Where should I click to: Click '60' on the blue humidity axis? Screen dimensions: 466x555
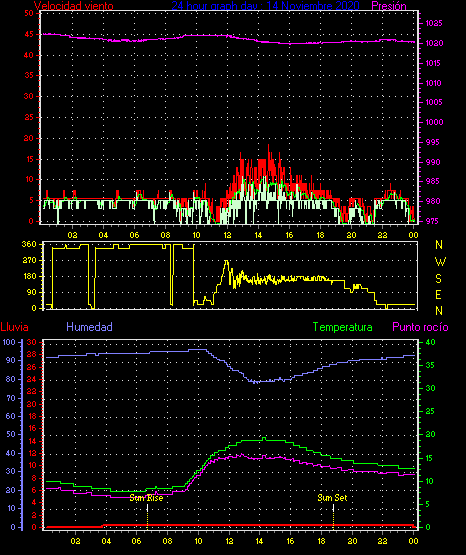[10, 416]
